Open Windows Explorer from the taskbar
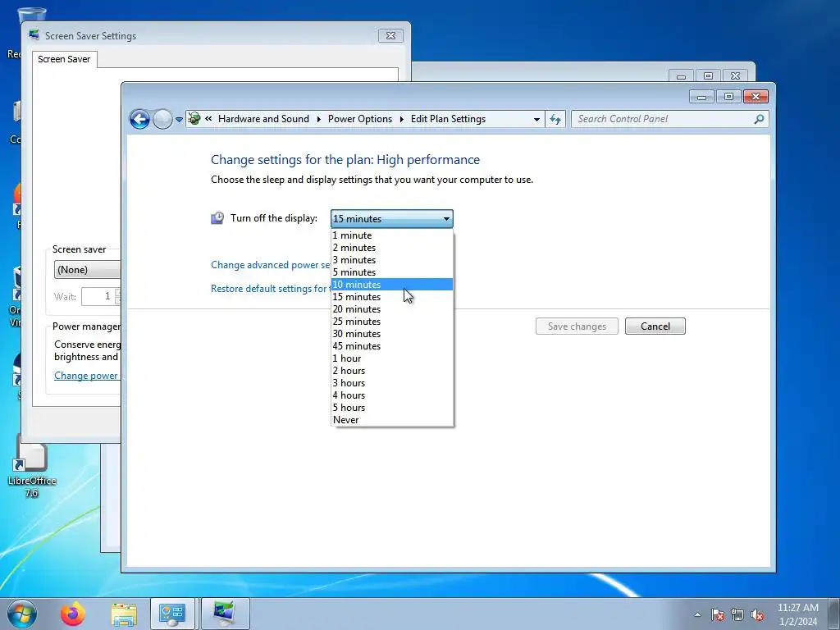840x630 pixels. pyautogui.click(x=124, y=614)
